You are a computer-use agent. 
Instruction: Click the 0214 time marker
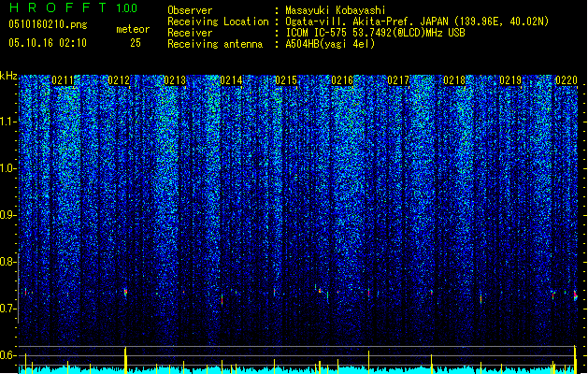[x=231, y=80]
